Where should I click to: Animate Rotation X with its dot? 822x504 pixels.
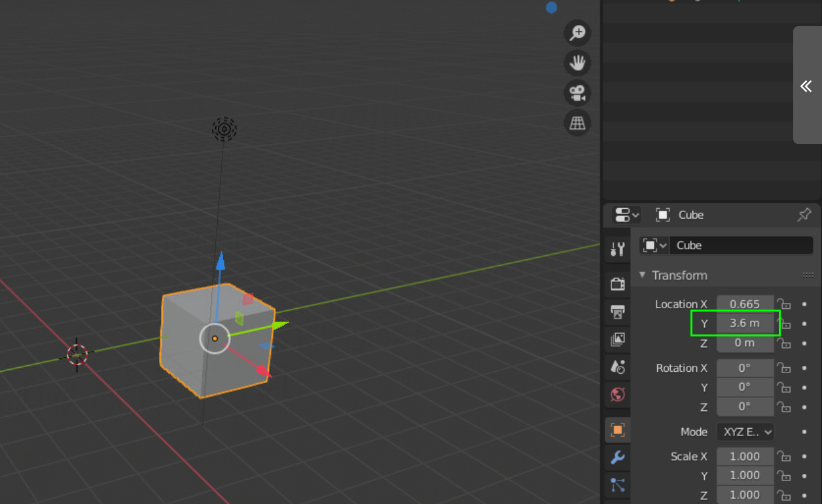click(804, 369)
